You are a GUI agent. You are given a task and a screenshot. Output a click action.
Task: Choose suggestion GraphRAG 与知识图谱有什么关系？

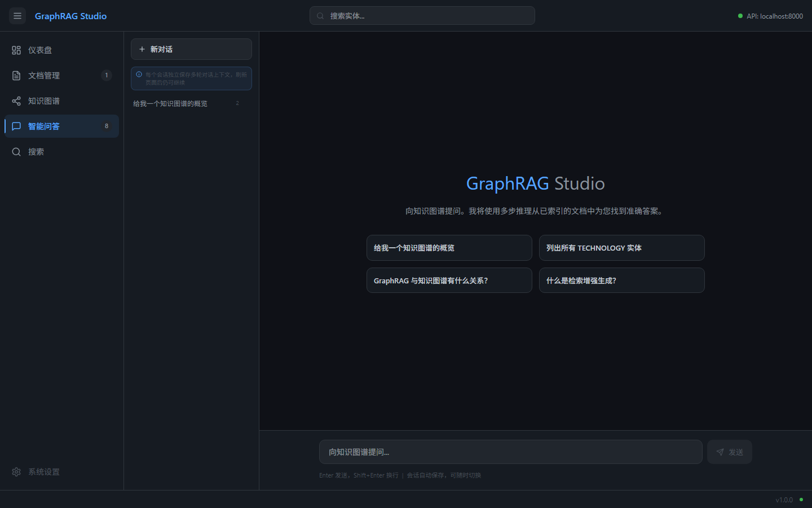449,281
